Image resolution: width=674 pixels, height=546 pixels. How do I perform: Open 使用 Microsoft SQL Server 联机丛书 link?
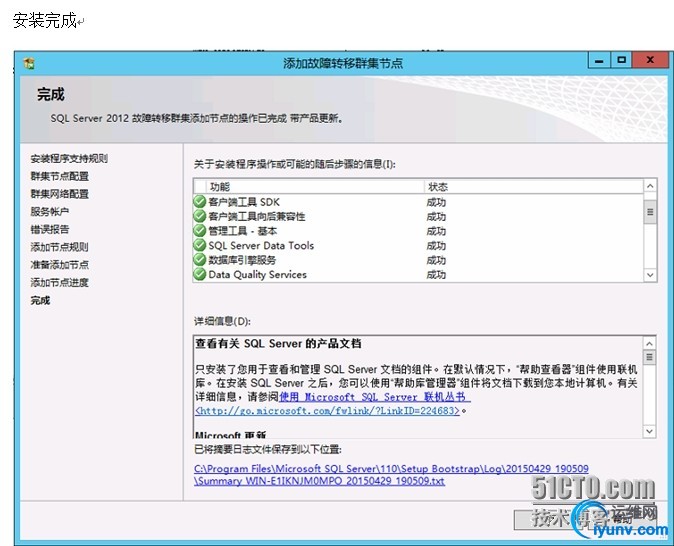(x=374, y=396)
